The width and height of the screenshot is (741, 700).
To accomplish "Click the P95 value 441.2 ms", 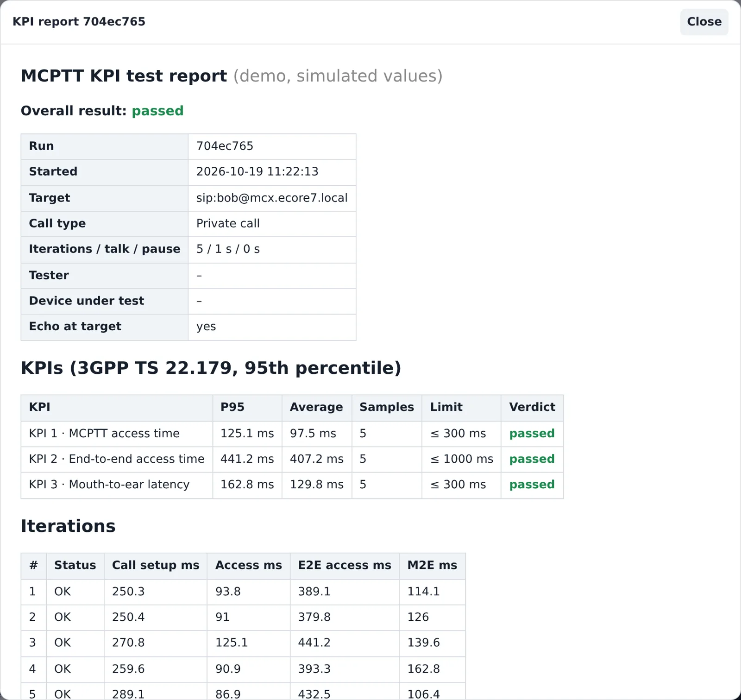I will tap(247, 459).
